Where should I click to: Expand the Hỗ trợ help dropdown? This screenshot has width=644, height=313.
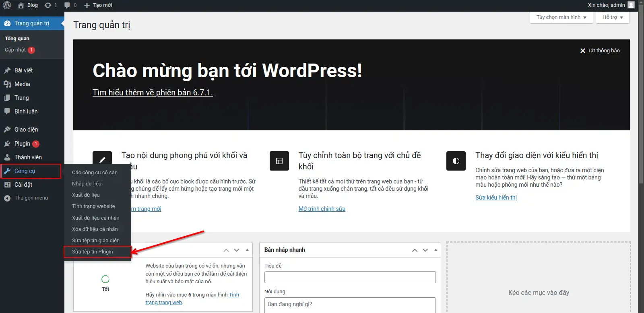click(612, 17)
